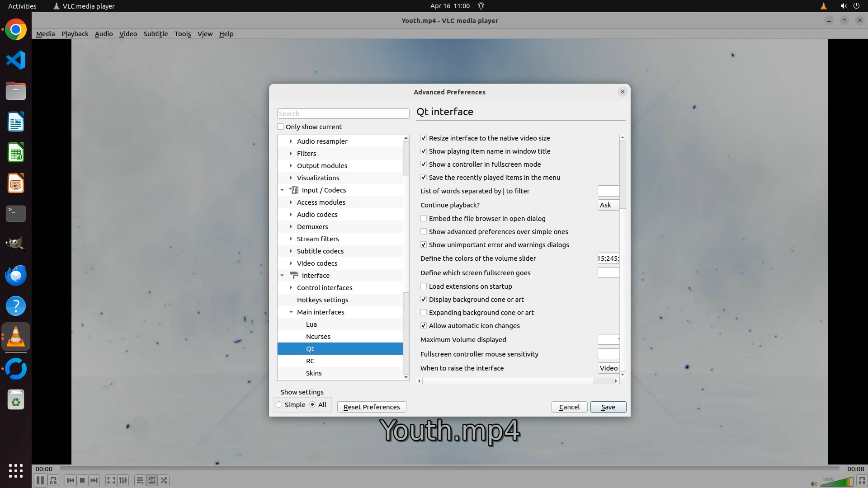Click the loop/repeat mode icon
The height and width of the screenshot is (488, 868).
pyautogui.click(x=152, y=480)
